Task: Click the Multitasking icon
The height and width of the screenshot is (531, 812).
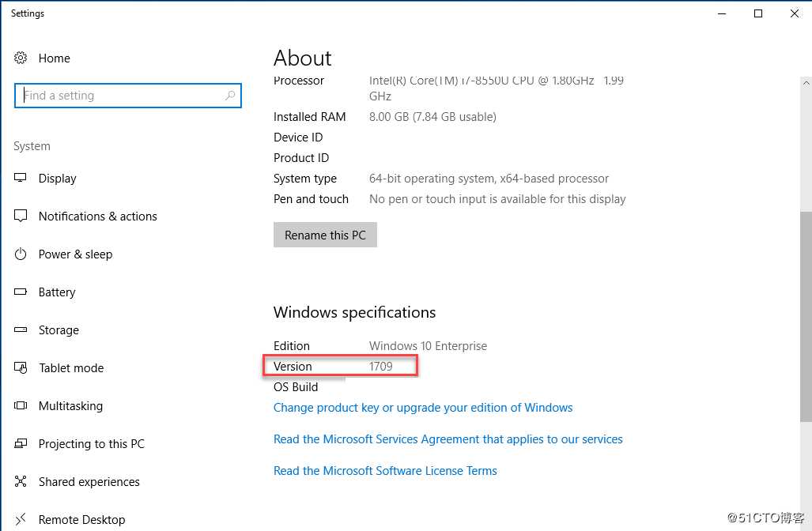Action: 21,405
